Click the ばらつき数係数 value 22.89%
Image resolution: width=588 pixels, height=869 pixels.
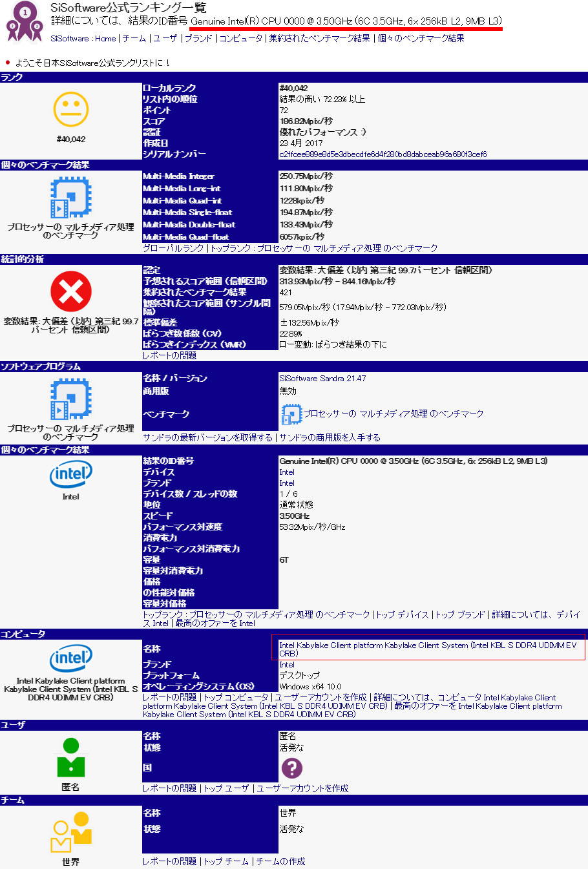291,334
